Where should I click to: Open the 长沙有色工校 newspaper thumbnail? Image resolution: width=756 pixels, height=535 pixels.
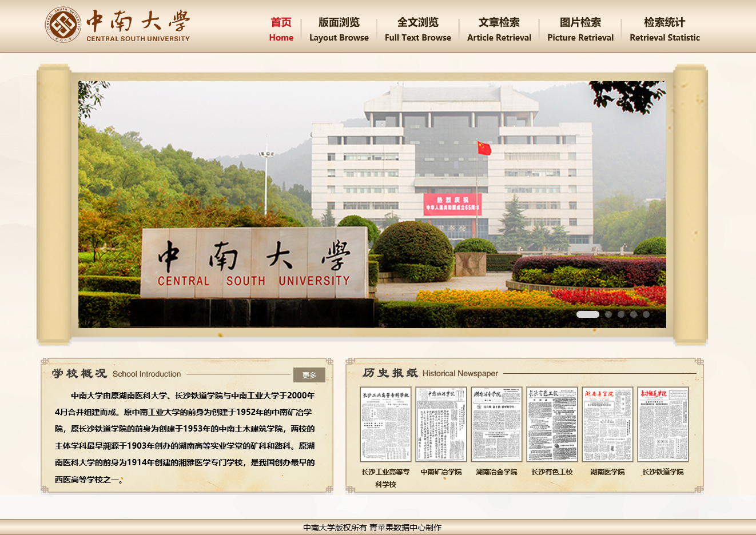coord(552,424)
